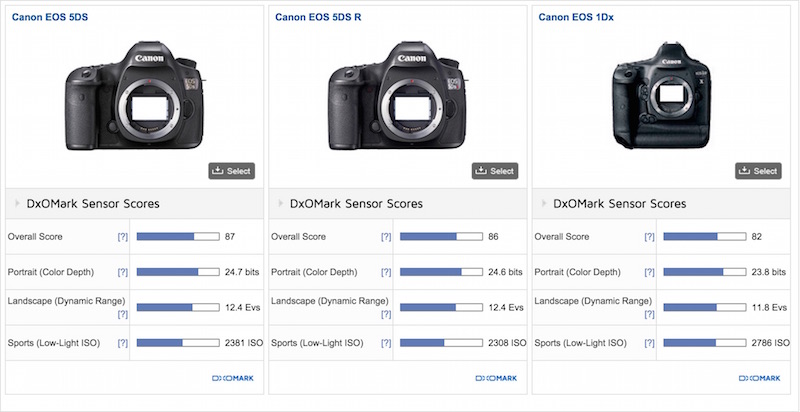Image resolution: width=800 pixels, height=412 pixels.
Task: Click Select button under Canon EOS 5DS R
Action: pos(495,171)
